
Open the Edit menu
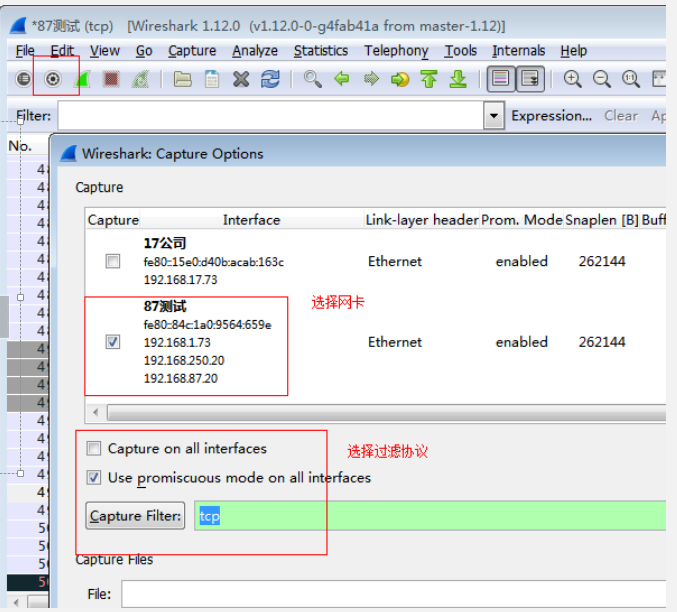62,51
